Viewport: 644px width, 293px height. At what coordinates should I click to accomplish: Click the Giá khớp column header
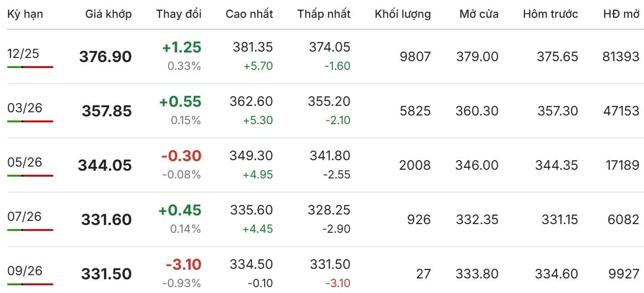(x=108, y=14)
